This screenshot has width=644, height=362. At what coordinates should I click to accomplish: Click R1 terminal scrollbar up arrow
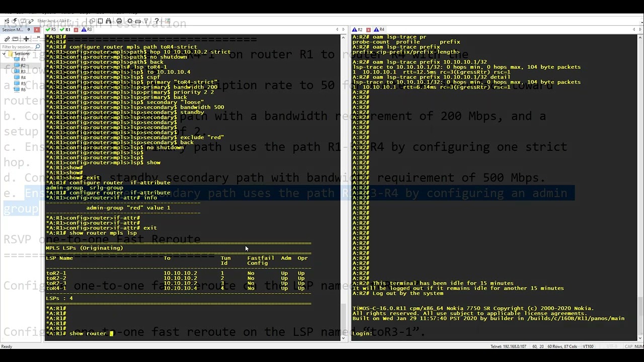pyautogui.click(x=344, y=37)
